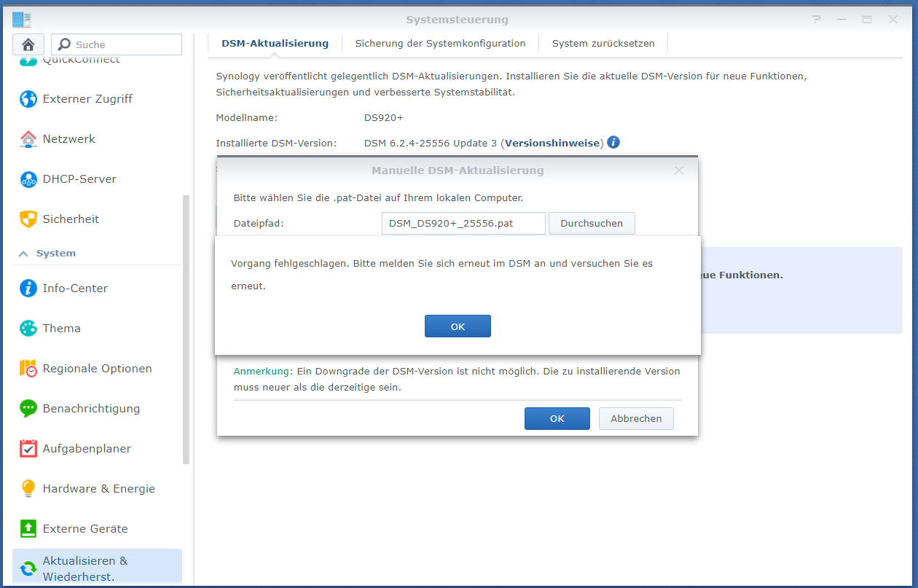Image resolution: width=918 pixels, height=588 pixels.
Task: Select the Thema palette icon
Action: (x=28, y=329)
